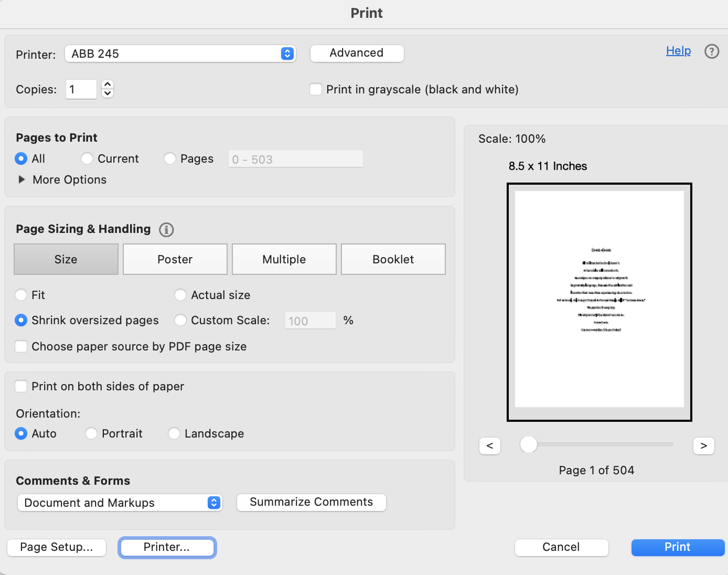Image resolution: width=728 pixels, height=575 pixels.
Task: Open Document and Markups dropdown
Action: (x=120, y=503)
